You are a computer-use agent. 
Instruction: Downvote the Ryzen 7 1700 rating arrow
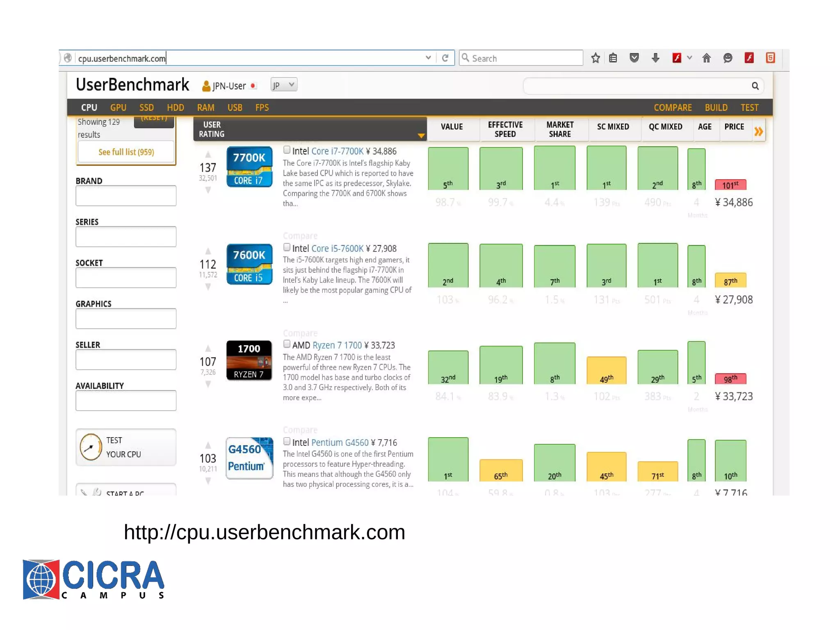tap(208, 384)
